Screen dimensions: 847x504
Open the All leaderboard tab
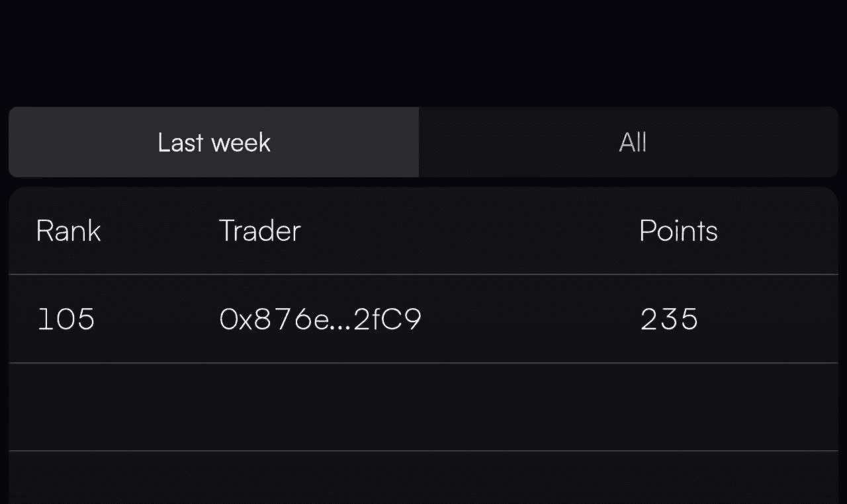pyautogui.click(x=629, y=142)
